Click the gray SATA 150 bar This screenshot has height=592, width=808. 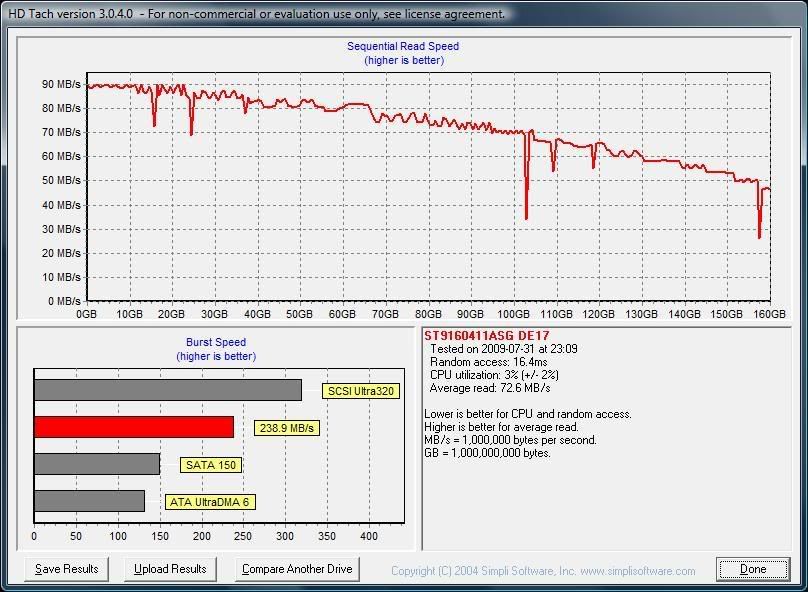click(97, 464)
